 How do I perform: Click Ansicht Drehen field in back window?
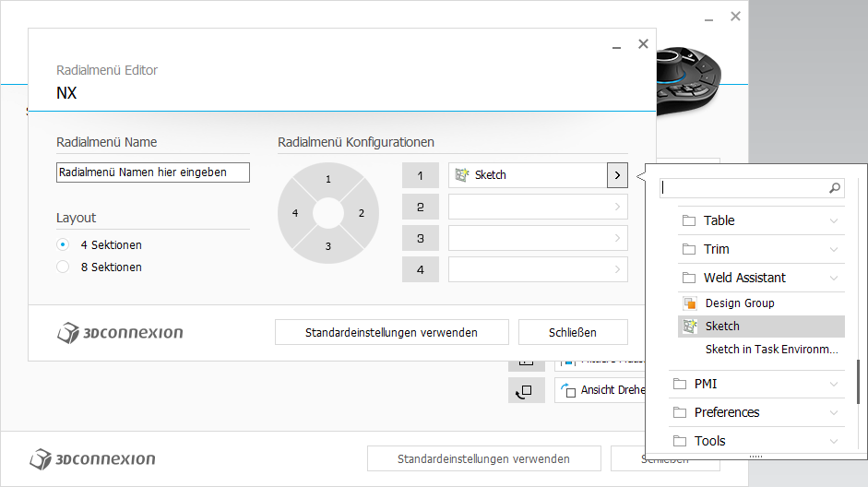(x=600, y=390)
